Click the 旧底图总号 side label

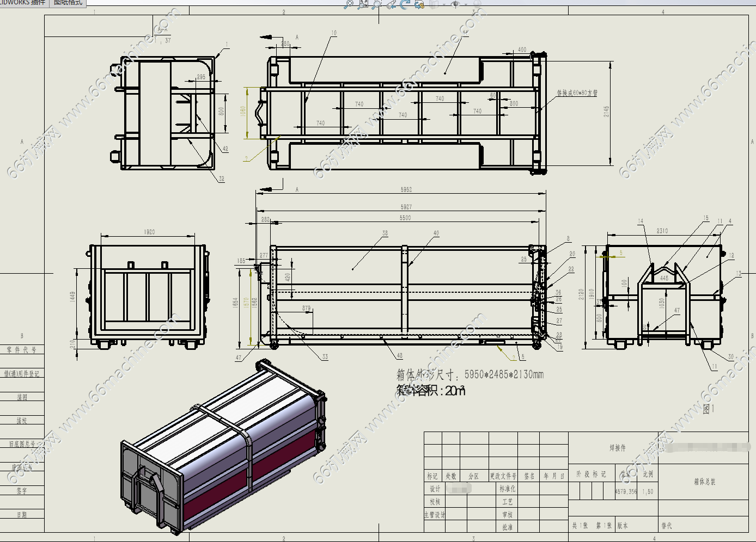[22, 444]
